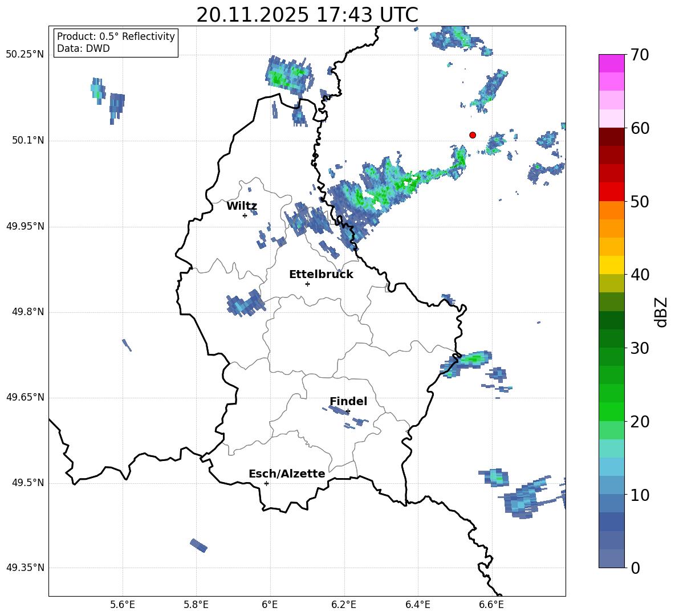Click the 50 tick on colorbar

click(640, 202)
